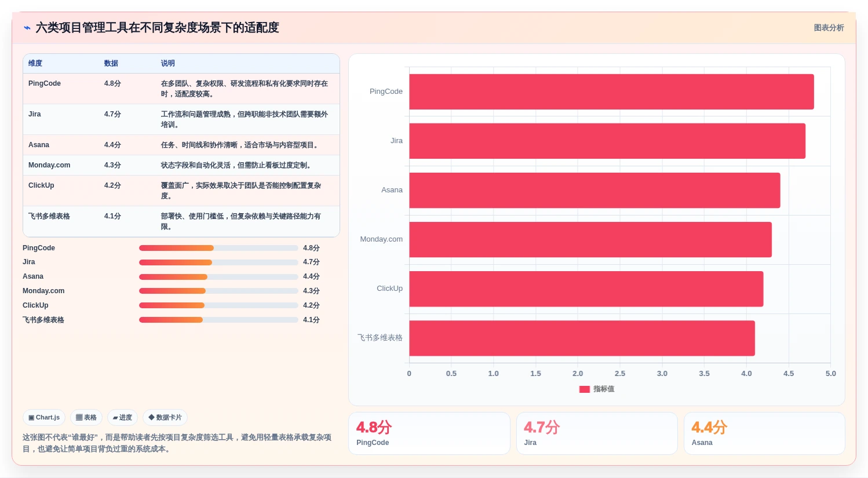Open the 4.8分 PingCode data card
868x478 pixels.
429,433
